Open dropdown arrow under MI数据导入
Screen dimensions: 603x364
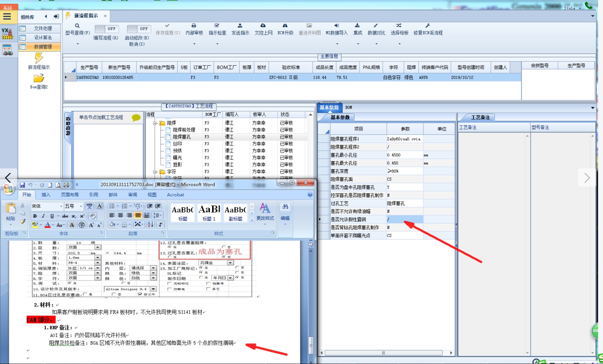click(337, 44)
